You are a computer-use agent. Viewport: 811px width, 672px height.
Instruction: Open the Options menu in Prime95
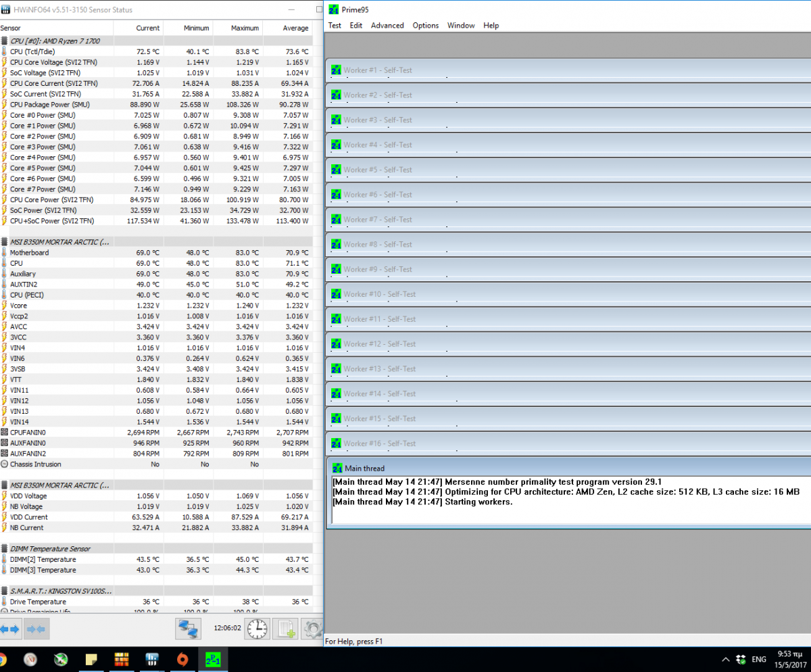tap(426, 26)
